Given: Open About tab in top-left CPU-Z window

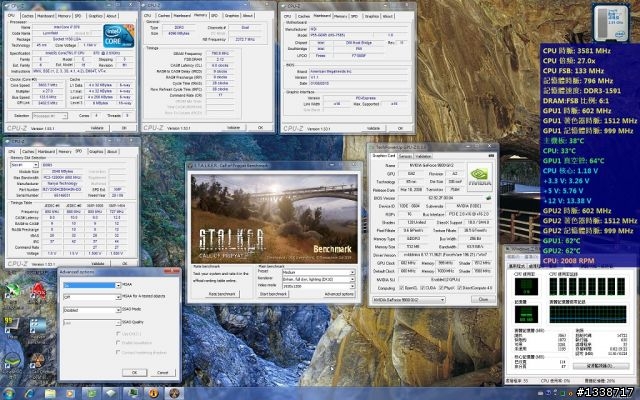Looking at the screenshot, I should (x=111, y=16).
